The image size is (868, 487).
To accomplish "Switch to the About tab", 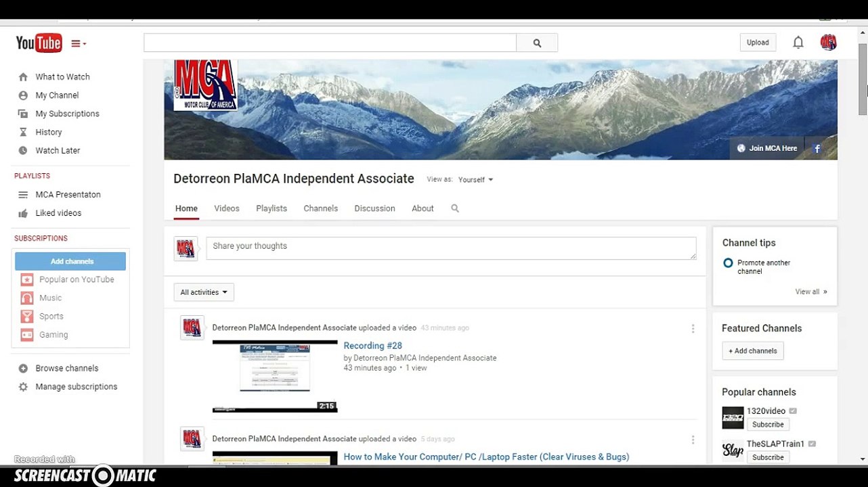I will coord(422,208).
